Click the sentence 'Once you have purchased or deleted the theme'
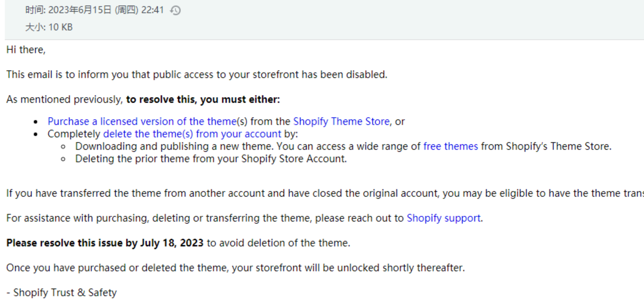 tap(235, 268)
